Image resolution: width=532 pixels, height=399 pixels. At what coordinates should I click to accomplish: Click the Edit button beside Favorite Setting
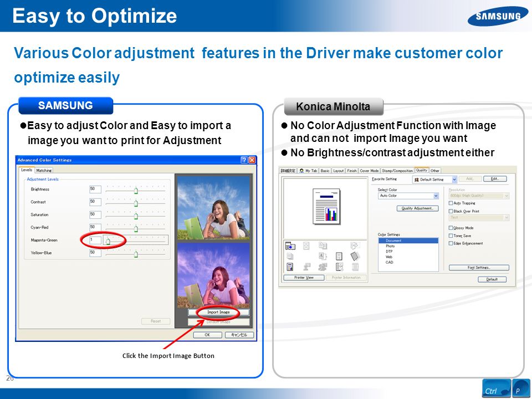point(495,179)
